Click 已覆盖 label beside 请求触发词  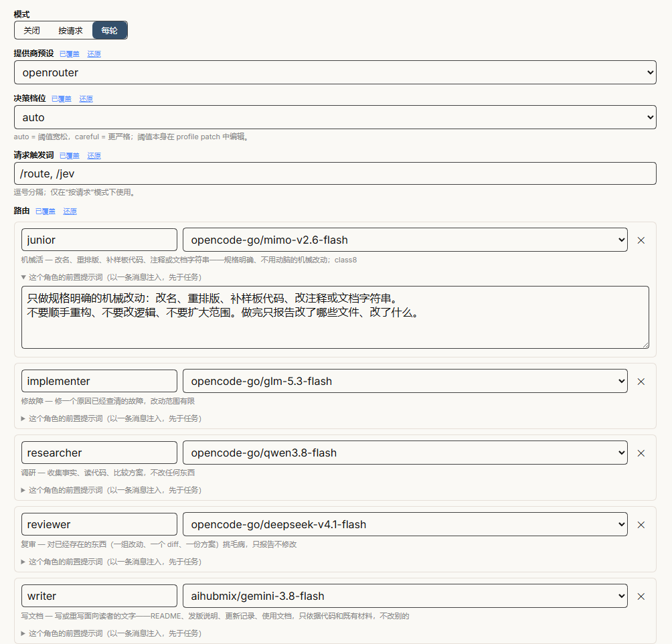coord(70,155)
